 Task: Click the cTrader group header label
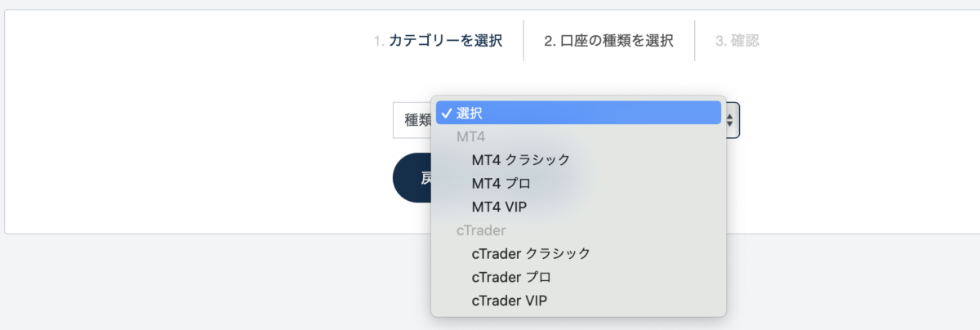[481, 230]
